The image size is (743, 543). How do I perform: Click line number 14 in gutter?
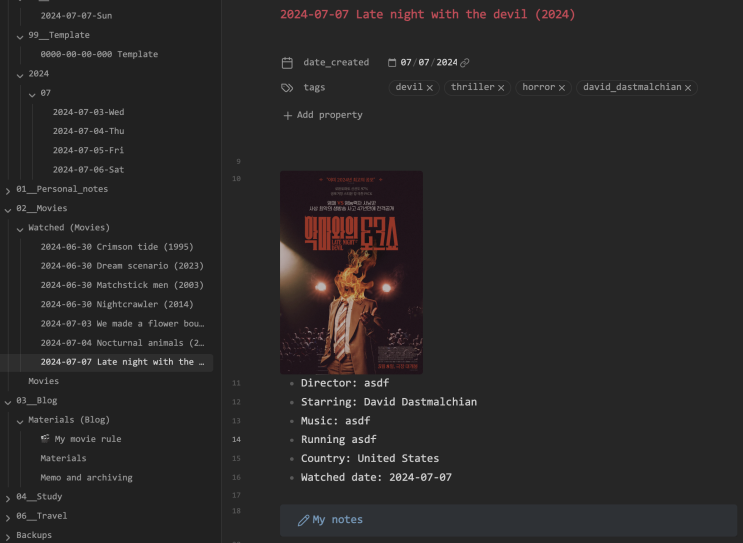coord(236,439)
